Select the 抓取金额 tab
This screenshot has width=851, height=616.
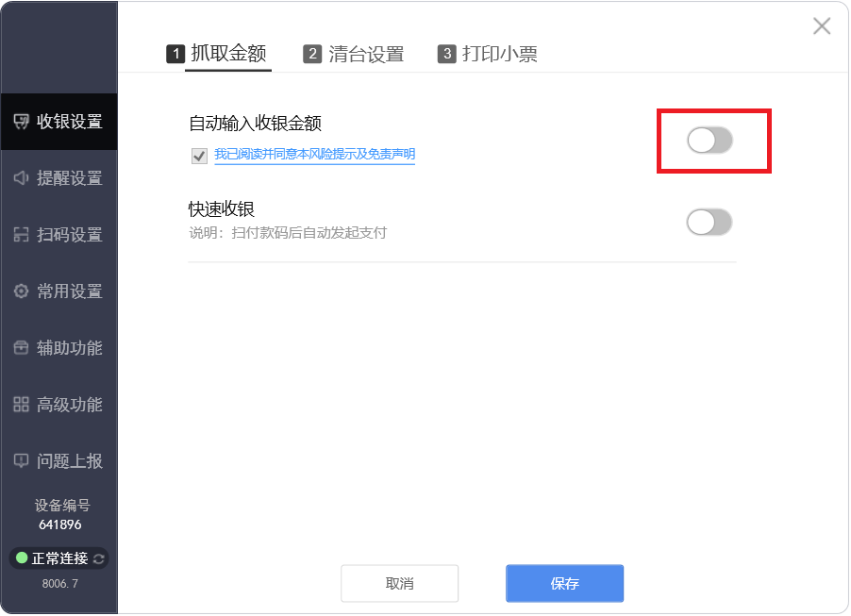pyautogui.click(x=217, y=54)
